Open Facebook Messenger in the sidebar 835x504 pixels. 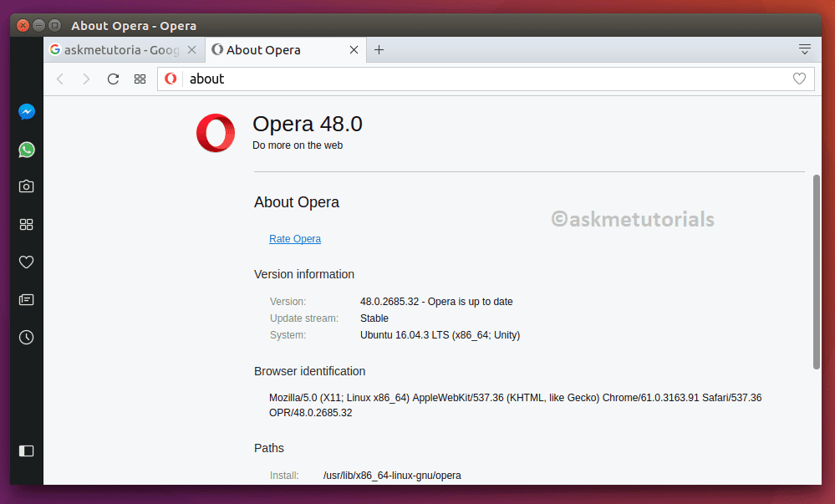click(x=27, y=112)
